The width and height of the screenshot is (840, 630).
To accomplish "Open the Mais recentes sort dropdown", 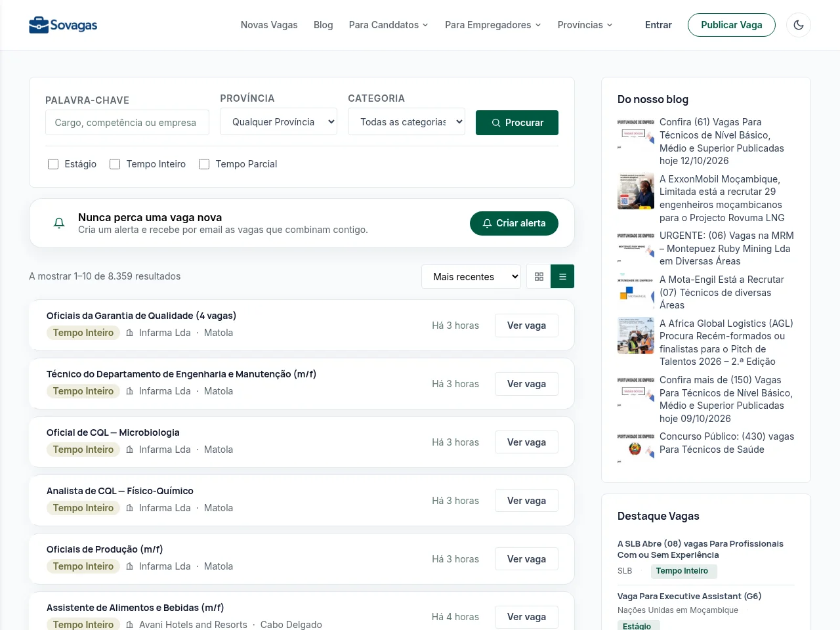I will point(471,276).
